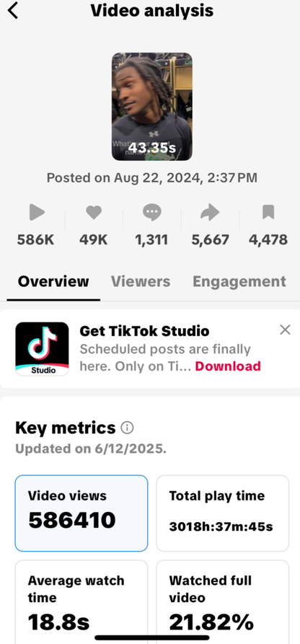This screenshot has height=644, width=300.
Task: Switch to the Viewers tab
Action: [x=141, y=281]
